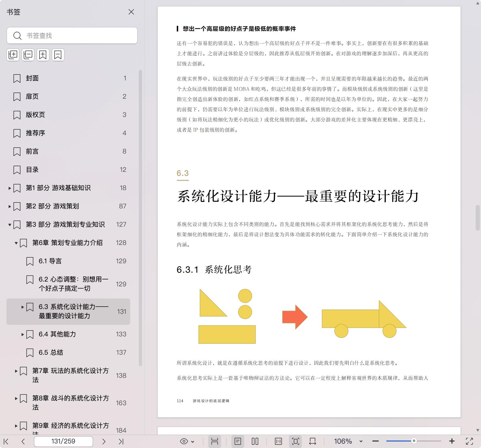
Task: Collapse 第3 部分 游戏策划专业知识
Action: (10, 225)
